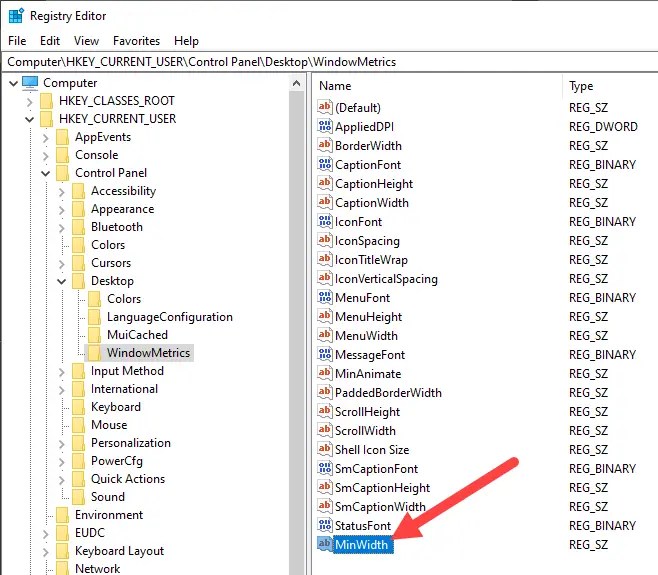The height and width of the screenshot is (575, 658).
Task: Click the Registry Editor app icon in title bar
Action: 16,16
